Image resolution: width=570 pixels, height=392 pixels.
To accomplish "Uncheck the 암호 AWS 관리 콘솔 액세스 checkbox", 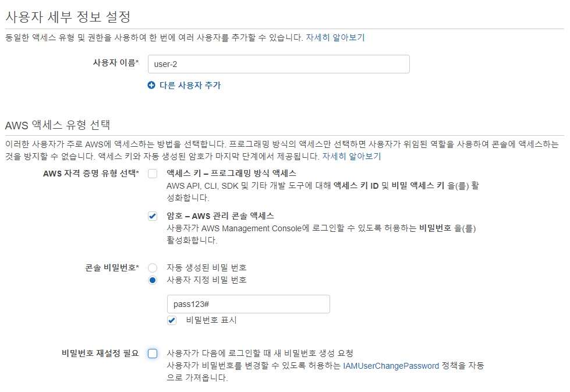I will pyautogui.click(x=153, y=216).
